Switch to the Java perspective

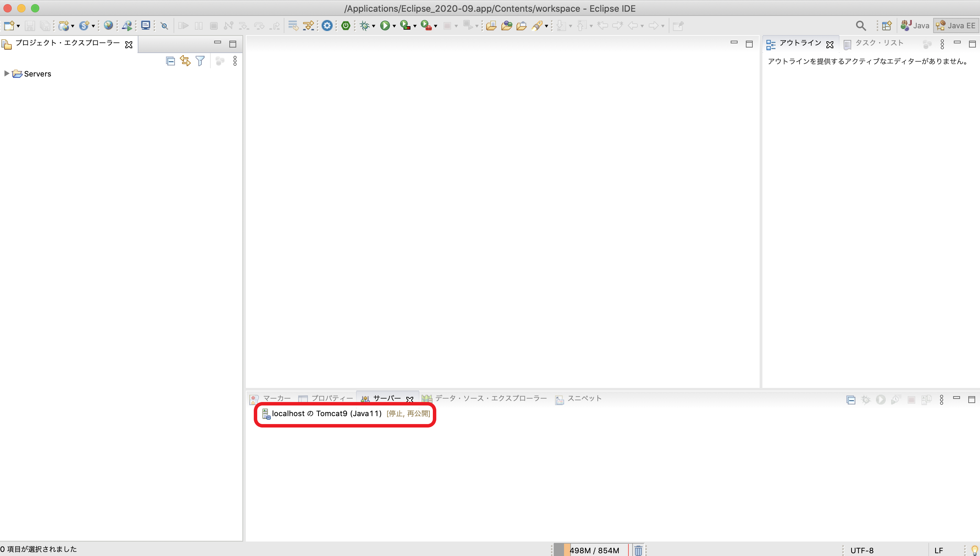[915, 25]
